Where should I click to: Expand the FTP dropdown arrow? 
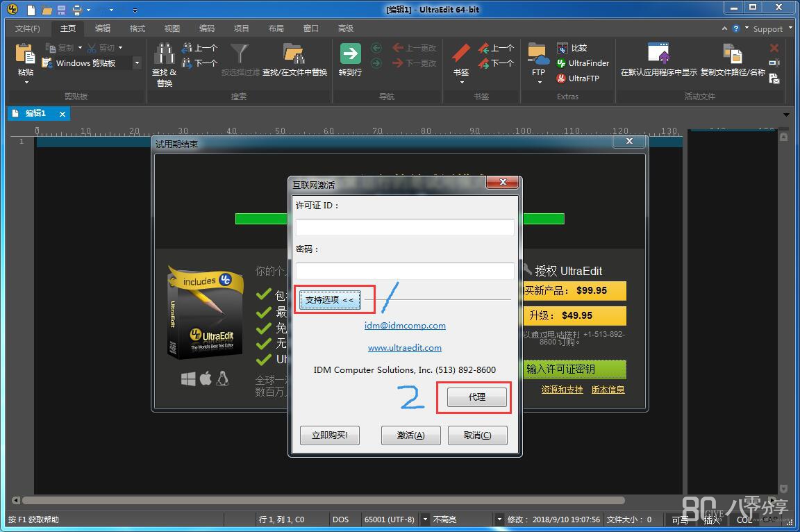click(x=540, y=82)
